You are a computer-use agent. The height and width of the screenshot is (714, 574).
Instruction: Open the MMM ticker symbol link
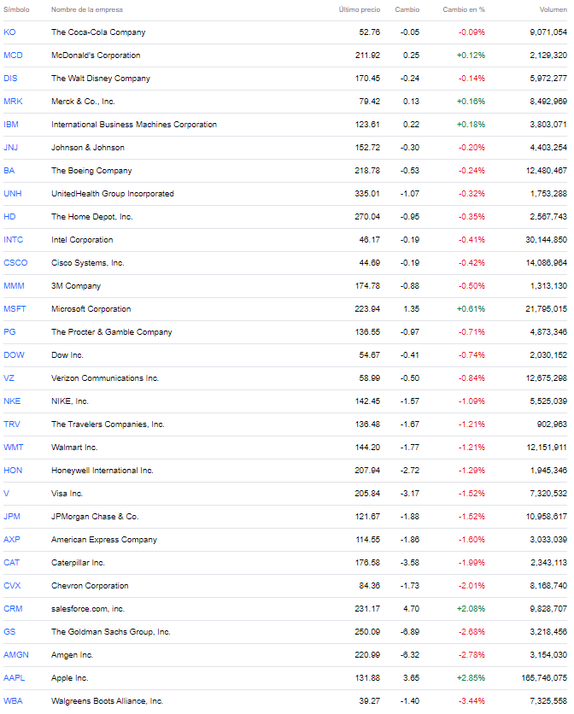[14, 286]
